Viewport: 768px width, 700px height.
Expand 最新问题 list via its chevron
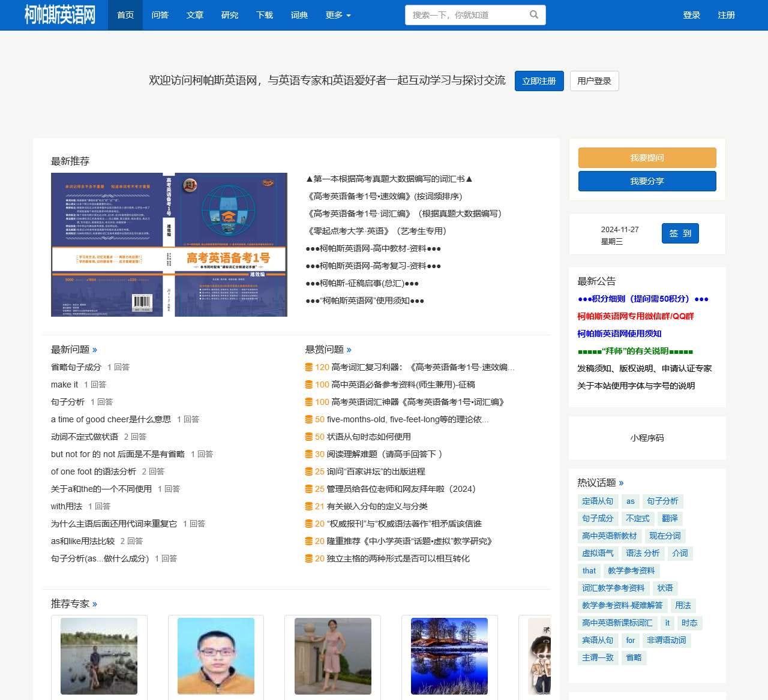point(96,349)
